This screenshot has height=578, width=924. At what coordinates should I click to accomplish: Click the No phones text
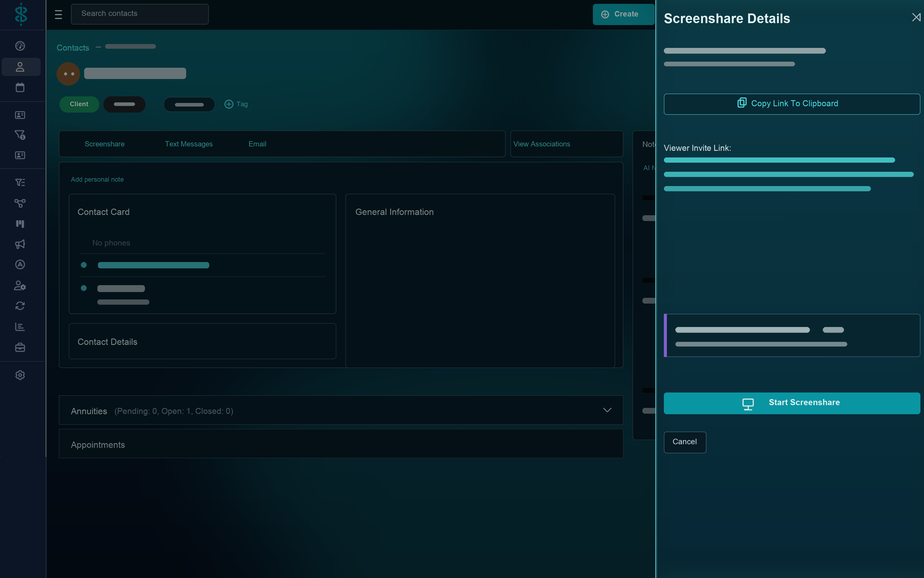111,243
